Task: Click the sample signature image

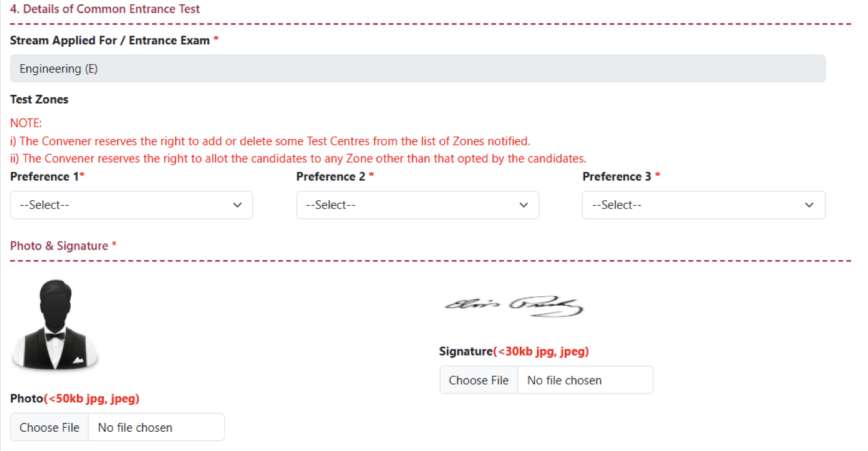Action: pyautogui.click(x=514, y=306)
